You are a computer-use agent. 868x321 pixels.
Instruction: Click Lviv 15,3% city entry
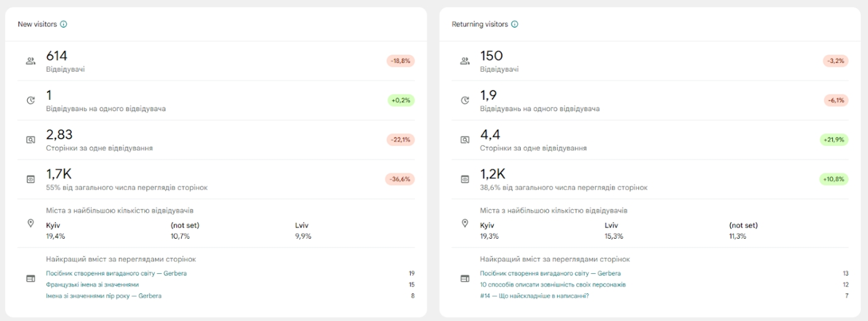tap(614, 231)
